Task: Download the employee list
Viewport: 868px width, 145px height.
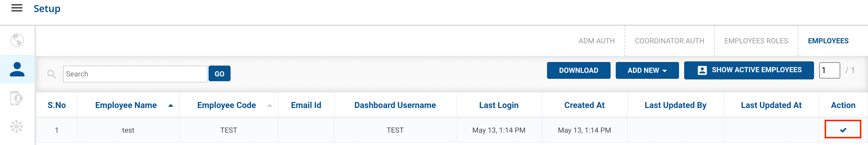Action: 578,70
